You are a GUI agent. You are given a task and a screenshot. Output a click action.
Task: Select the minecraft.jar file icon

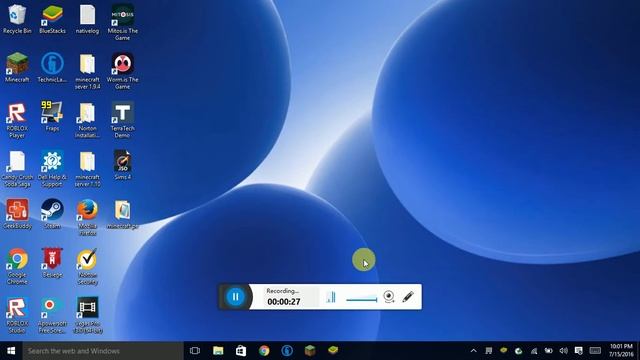point(122,214)
